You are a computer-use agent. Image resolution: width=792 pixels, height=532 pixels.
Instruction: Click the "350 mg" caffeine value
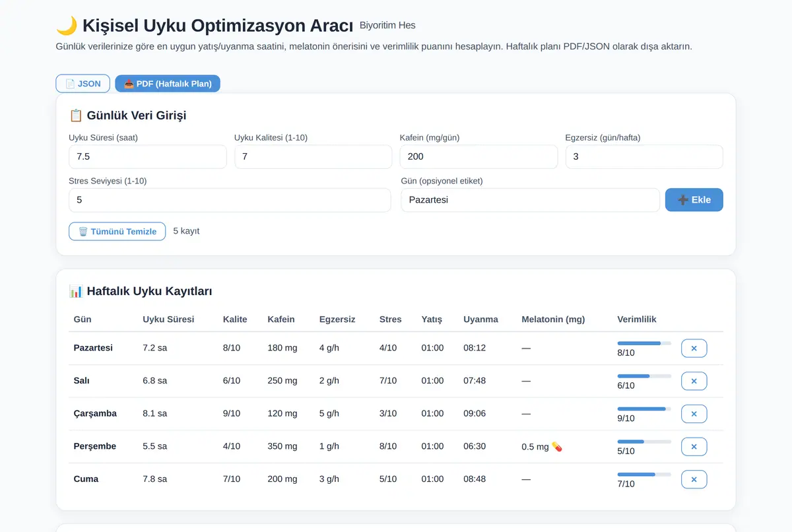coord(282,447)
